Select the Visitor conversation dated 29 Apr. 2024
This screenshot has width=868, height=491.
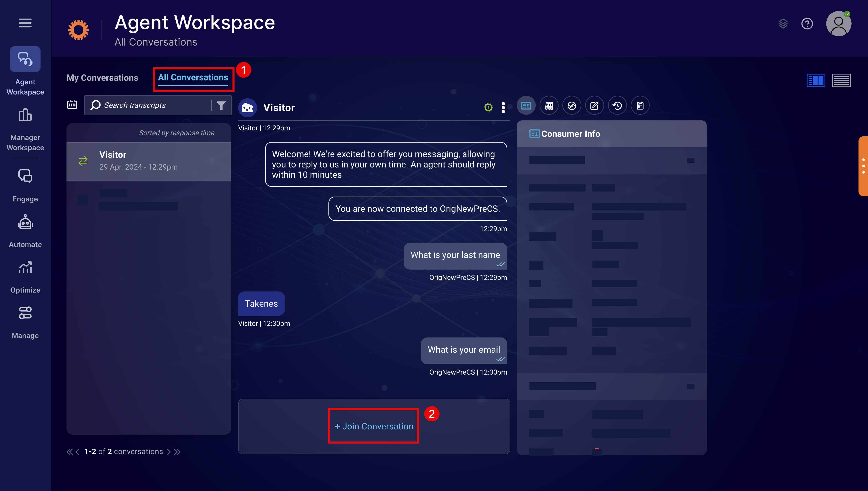click(149, 162)
